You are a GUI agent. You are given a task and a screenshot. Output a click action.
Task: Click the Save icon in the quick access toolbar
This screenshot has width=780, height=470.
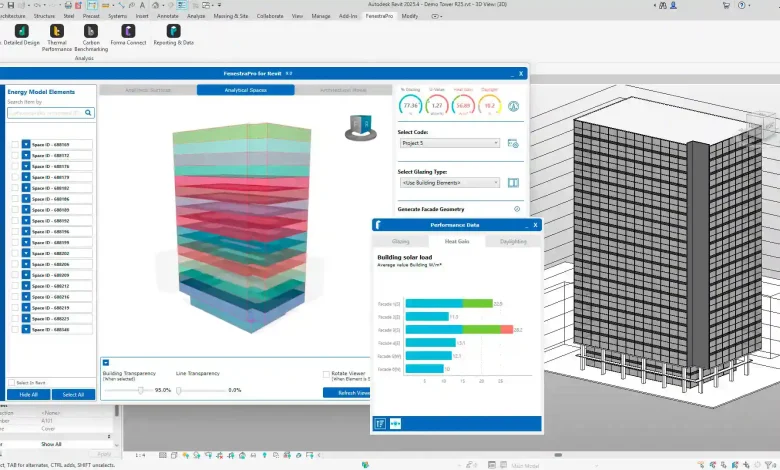tap(10, 5)
